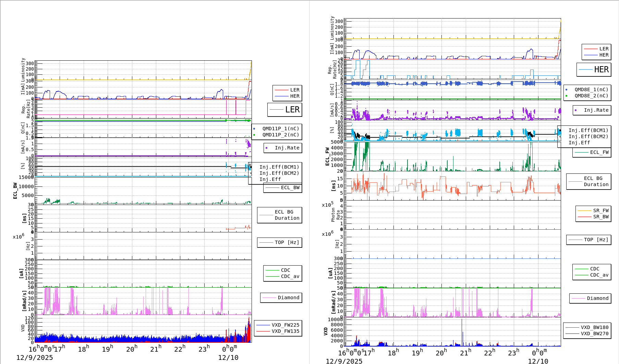Screen dimensions: 619x364
Task: Click the 12/9/2025 date label on left plot
Action: click(x=34, y=357)
